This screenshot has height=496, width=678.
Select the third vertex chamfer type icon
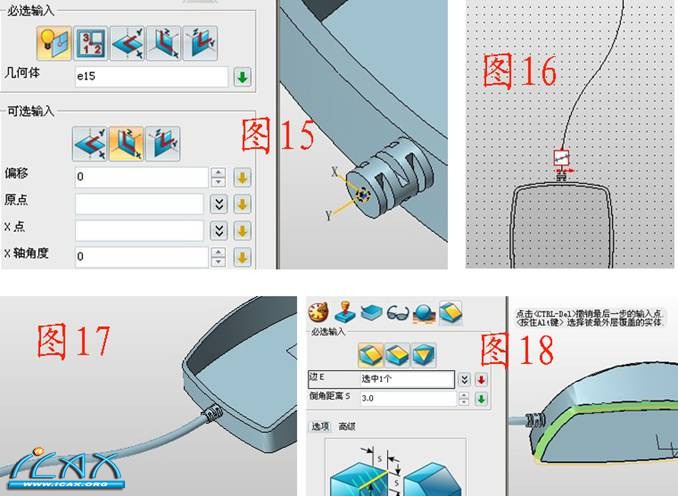[424, 355]
